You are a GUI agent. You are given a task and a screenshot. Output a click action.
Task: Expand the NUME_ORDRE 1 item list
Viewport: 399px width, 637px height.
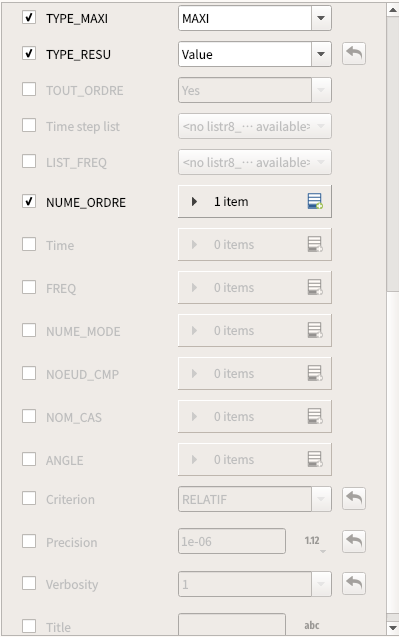coord(194,202)
